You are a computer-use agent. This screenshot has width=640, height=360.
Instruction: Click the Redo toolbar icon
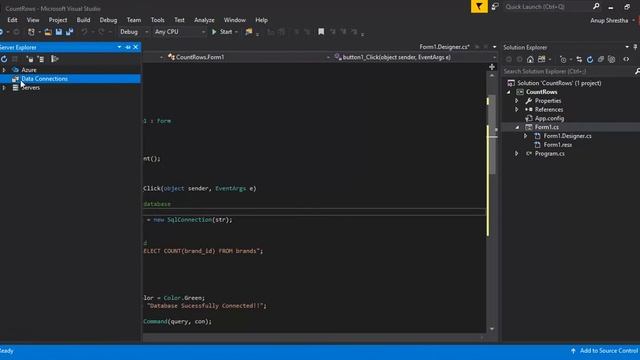[x=101, y=32]
